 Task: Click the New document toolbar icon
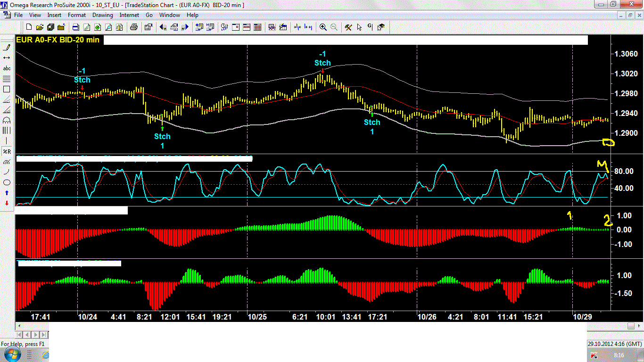pos(29,27)
